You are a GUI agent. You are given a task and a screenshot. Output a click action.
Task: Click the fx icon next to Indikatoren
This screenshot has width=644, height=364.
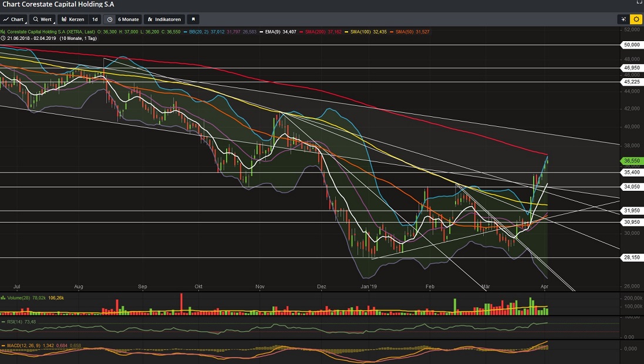(149, 19)
